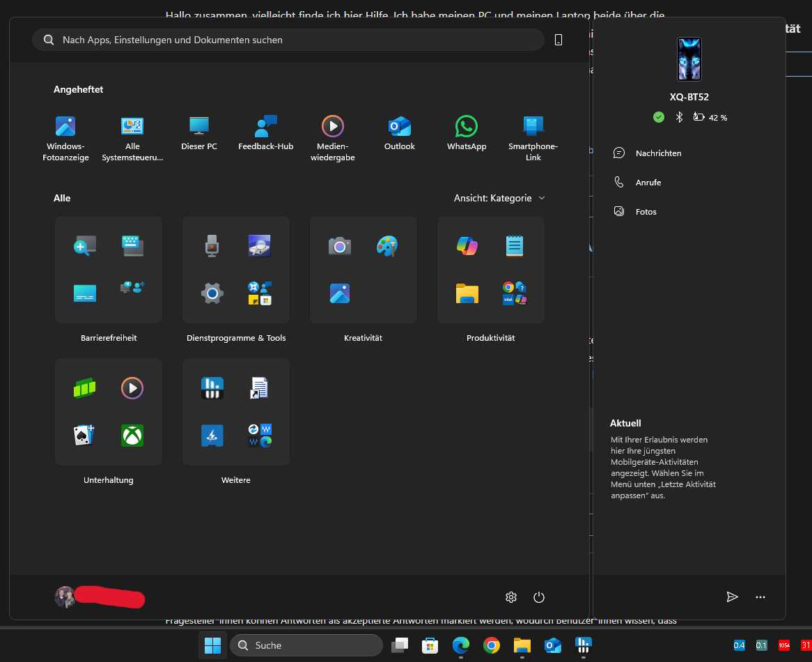Click Windows Start button on taskbar

click(x=213, y=645)
